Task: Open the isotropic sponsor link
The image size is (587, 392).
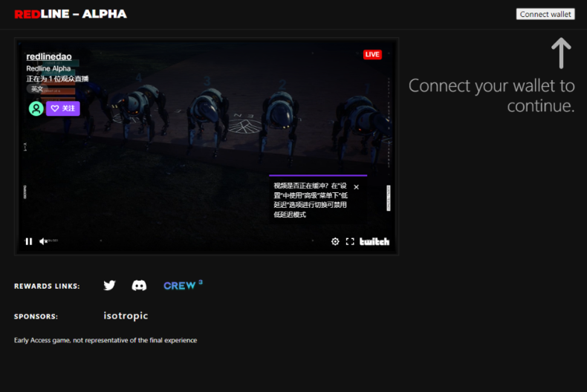Action: (126, 316)
